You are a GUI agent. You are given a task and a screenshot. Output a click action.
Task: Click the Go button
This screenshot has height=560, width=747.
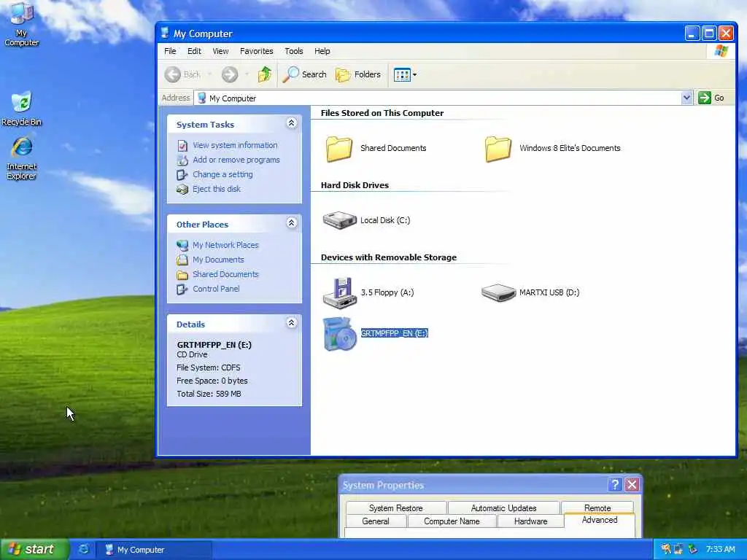pyautogui.click(x=711, y=98)
